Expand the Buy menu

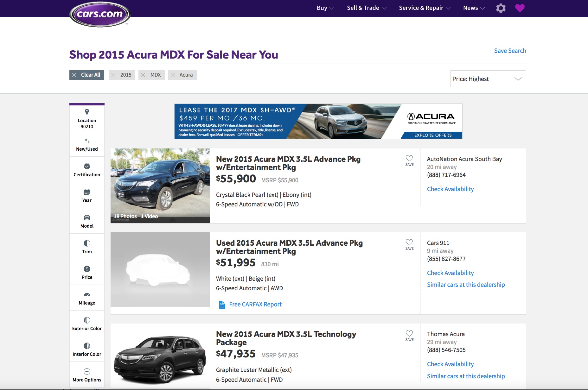pos(325,8)
